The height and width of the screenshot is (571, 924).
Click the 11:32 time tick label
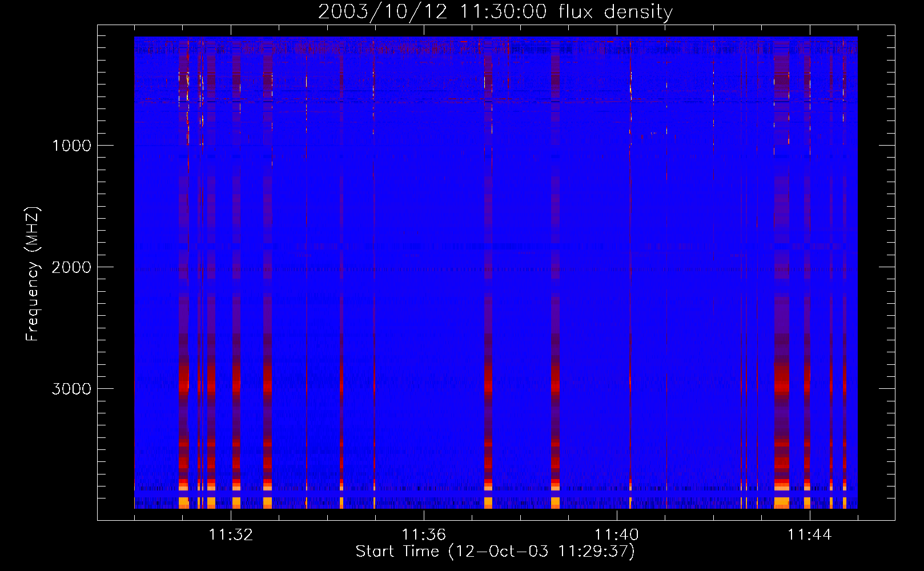(231, 534)
